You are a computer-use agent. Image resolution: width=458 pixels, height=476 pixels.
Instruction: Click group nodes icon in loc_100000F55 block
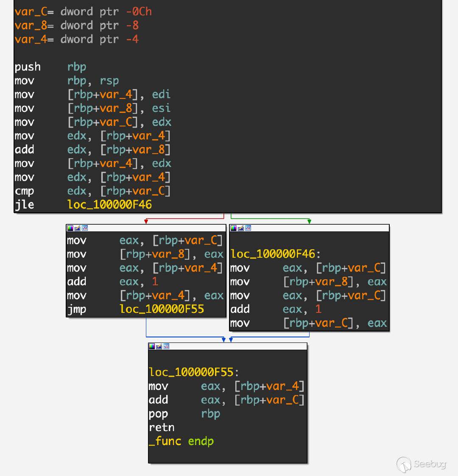tap(166, 346)
